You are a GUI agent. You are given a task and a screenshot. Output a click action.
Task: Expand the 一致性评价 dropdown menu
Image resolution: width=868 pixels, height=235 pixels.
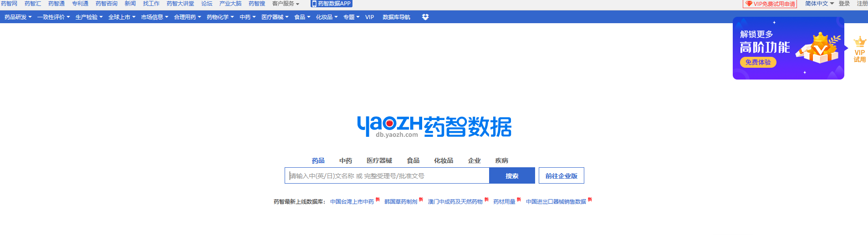click(54, 17)
